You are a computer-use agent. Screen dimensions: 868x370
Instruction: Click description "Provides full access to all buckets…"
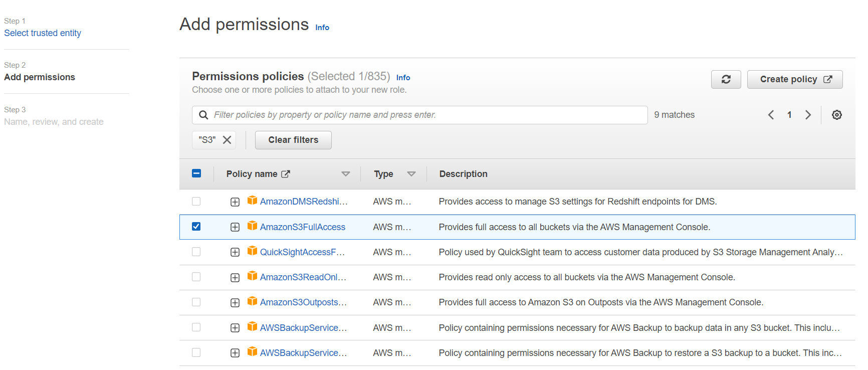tap(574, 227)
